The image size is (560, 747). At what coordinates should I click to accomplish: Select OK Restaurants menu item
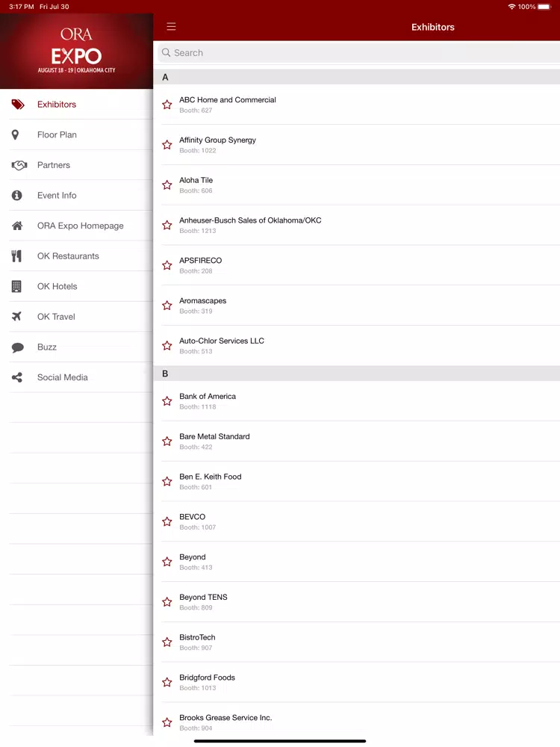tap(76, 256)
